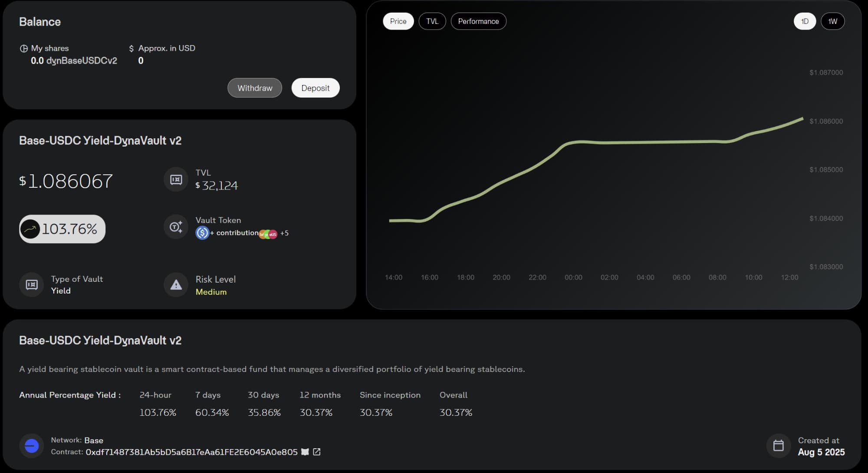
Task: Click the contract address text
Action: [191, 452]
